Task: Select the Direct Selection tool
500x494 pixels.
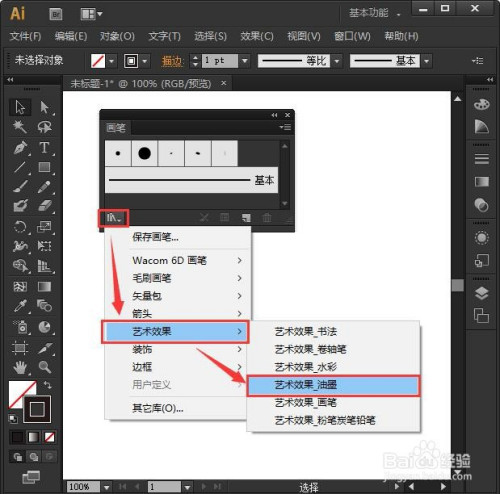Action: (x=44, y=107)
